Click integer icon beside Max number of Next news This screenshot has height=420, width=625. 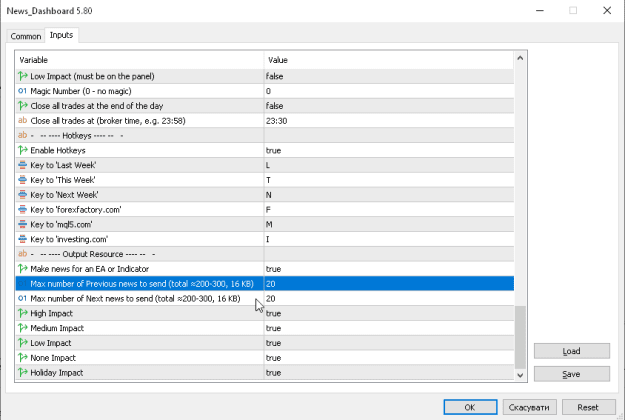coord(23,298)
